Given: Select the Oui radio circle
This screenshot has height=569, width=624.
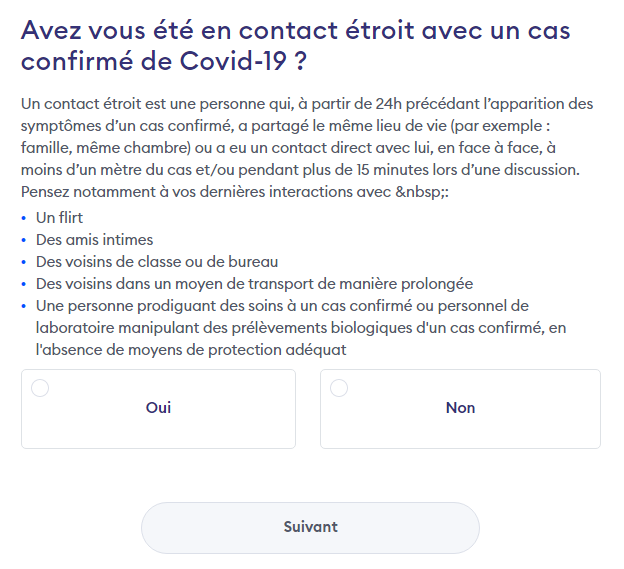Looking at the screenshot, I should (x=40, y=388).
